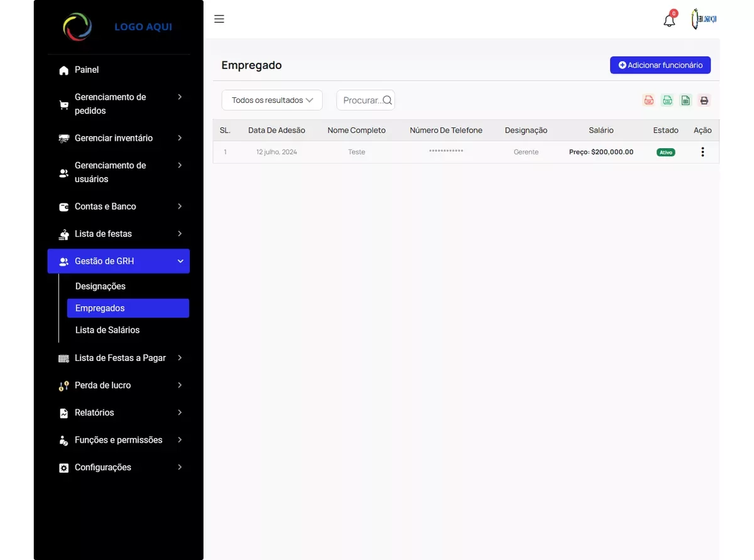Toggle the hamburger sidebar menu

coord(219,19)
